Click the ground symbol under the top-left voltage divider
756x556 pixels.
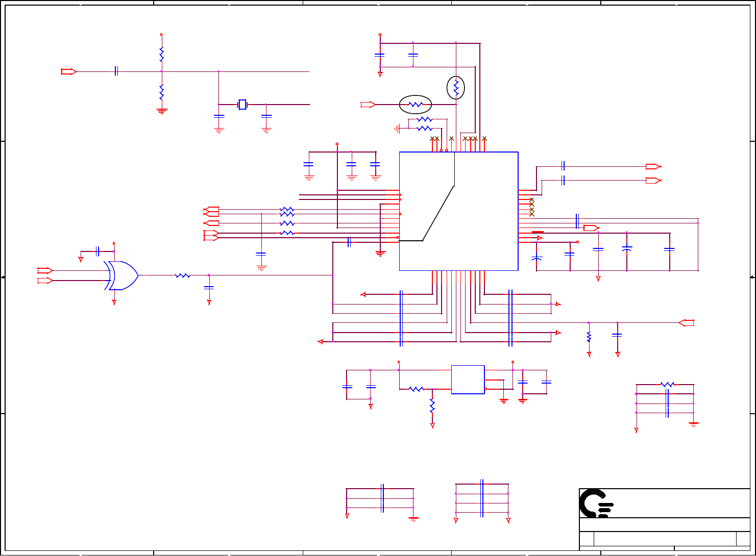tap(162, 111)
